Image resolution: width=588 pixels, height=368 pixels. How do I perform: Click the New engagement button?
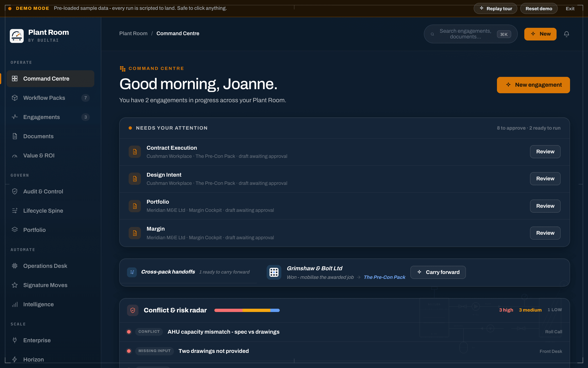pyautogui.click(x=533, y=85)
